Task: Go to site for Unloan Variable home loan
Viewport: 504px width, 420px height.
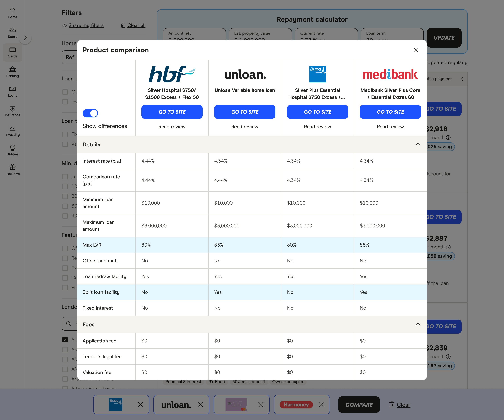Action: (x=245, y=112)
